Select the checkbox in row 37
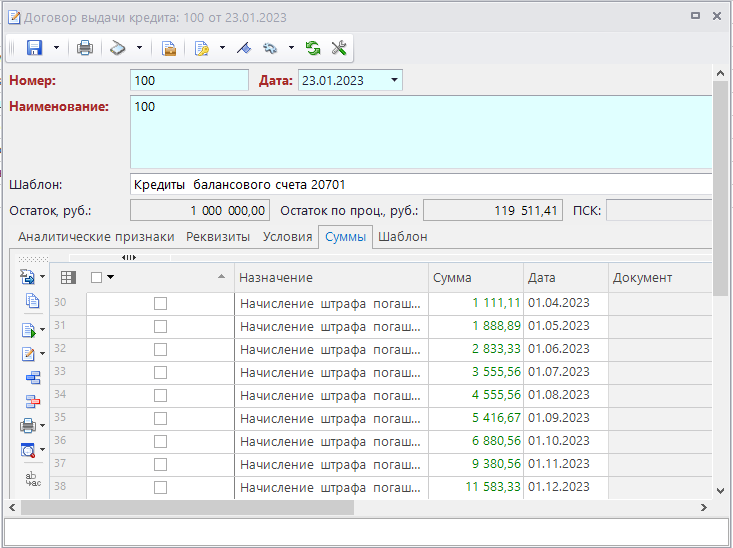This screenshot has width=733, height=548. 160,464
